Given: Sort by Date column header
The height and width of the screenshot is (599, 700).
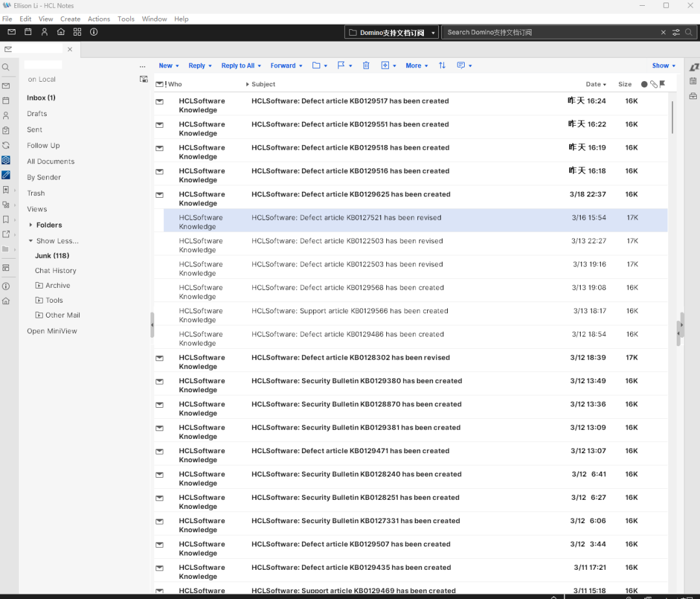Looking at the screenshot, I should (596, 84).
